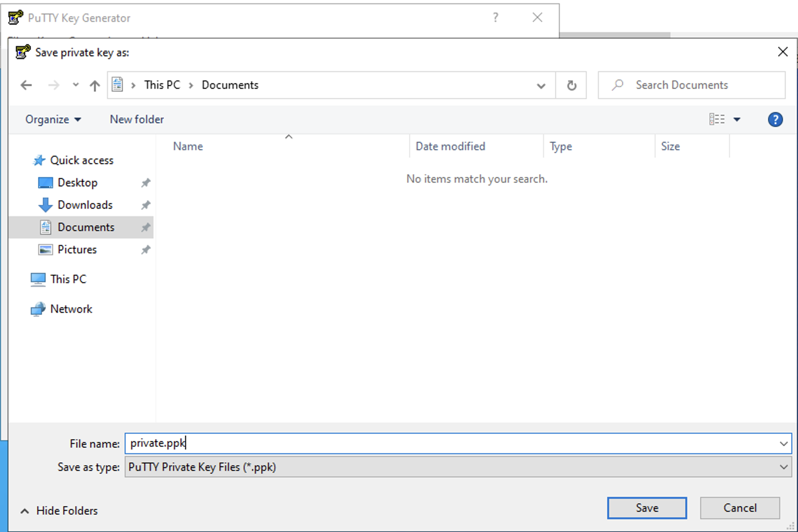Close the PuTTY Key Generator window
This screenshot has width=798, height=532.
[538, 18]
